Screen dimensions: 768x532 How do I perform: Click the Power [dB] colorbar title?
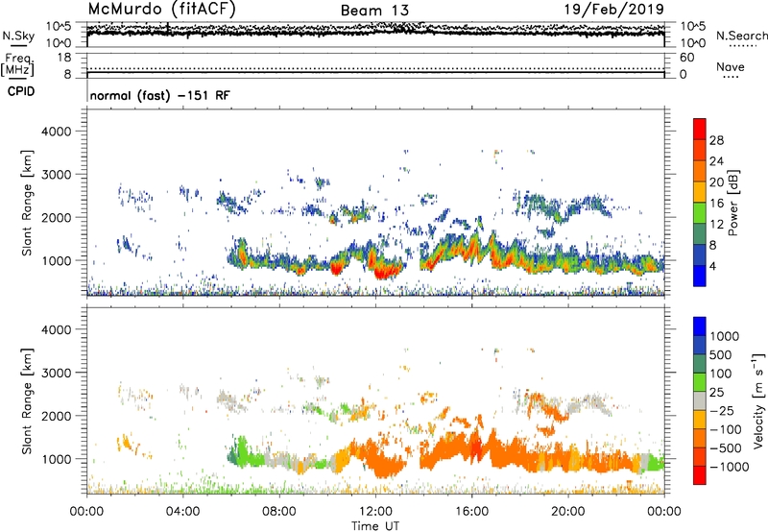click(732, 203)
